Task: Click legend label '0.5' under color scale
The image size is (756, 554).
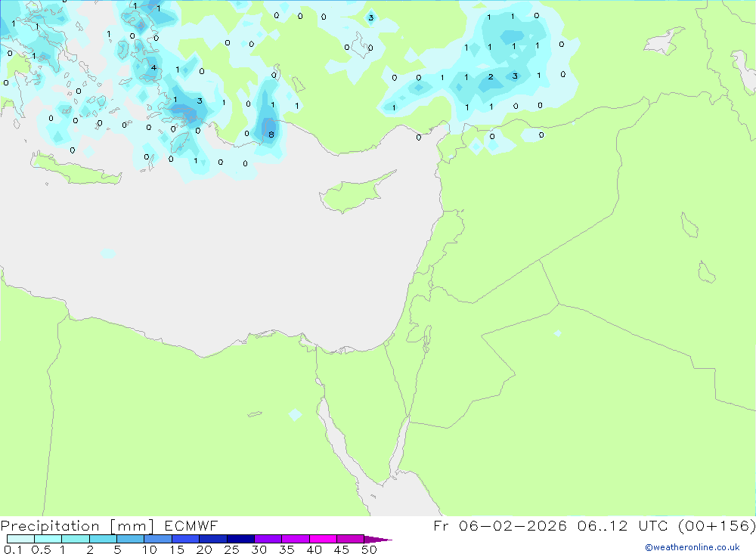Action: click(41, 549)
